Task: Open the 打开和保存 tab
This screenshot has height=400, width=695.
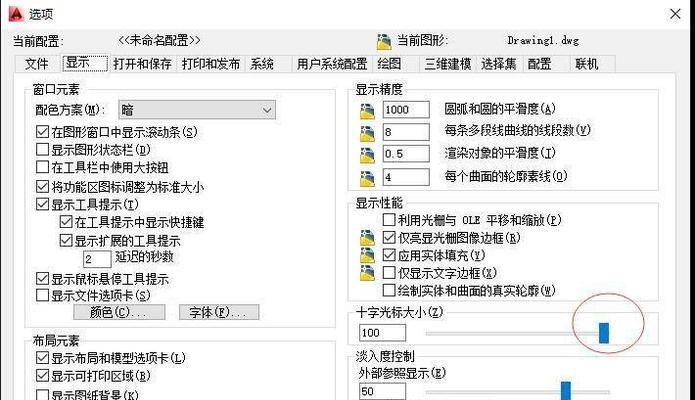Action: pos(142,64)
